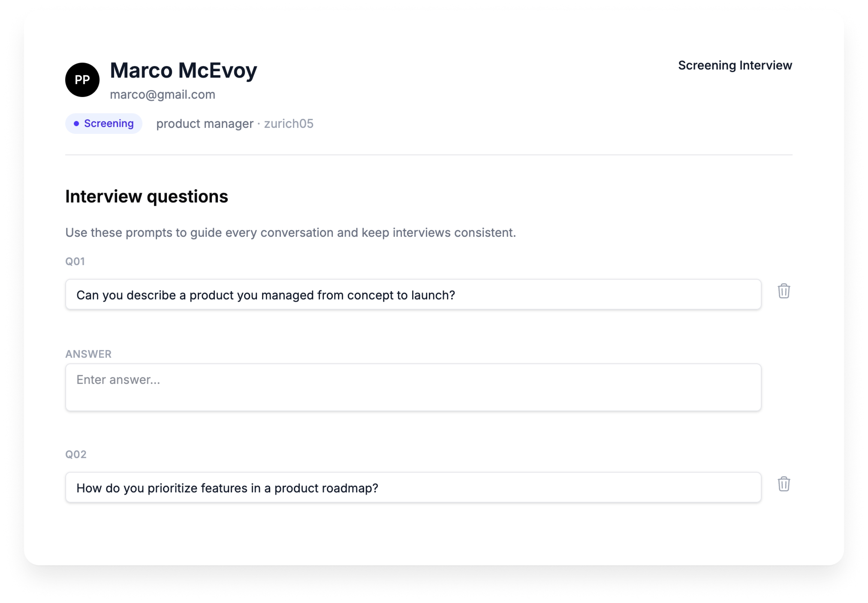The image size is (868, 603).
Task: Click the divider line under candidate header
Action: [x=428, y=155]
